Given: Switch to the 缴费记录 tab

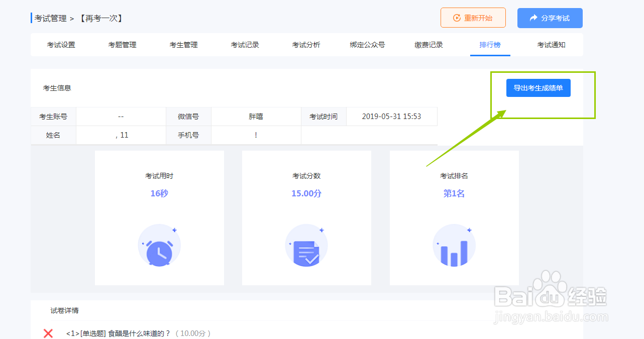Looking at the screenshot, I should click(x=428, y=45).
